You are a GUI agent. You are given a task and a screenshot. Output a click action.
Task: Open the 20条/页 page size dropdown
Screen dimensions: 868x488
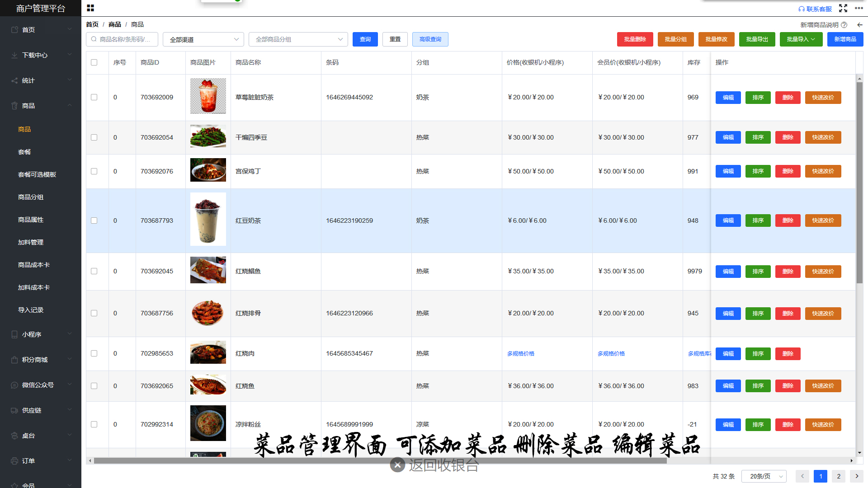(x=764, y=476)
